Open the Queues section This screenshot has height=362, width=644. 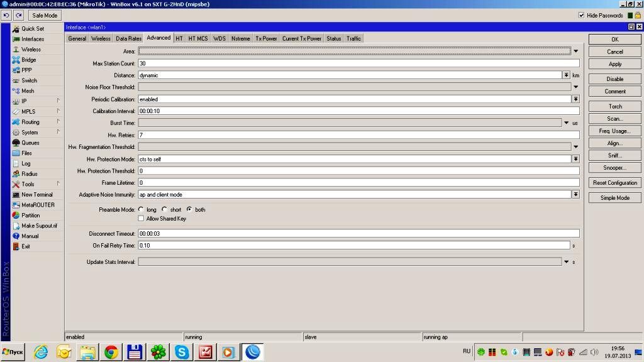pyautogui.click(x=30, y=143)
